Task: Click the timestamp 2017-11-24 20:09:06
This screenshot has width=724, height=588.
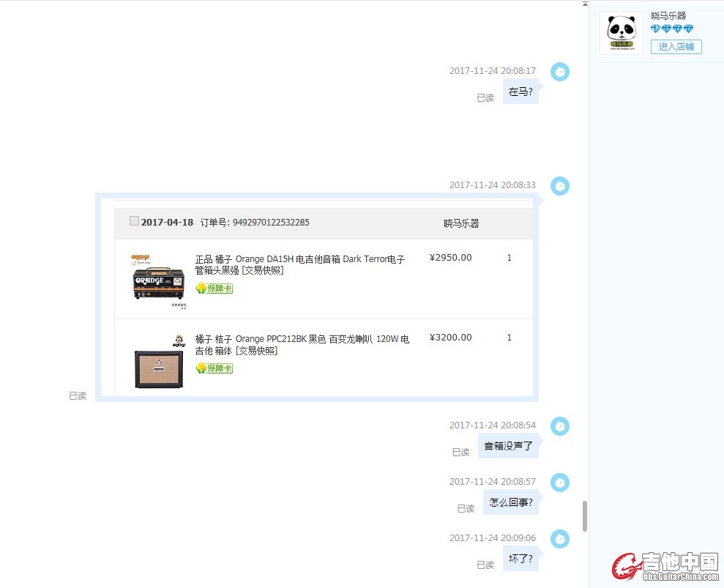Action: coord(493,537)
